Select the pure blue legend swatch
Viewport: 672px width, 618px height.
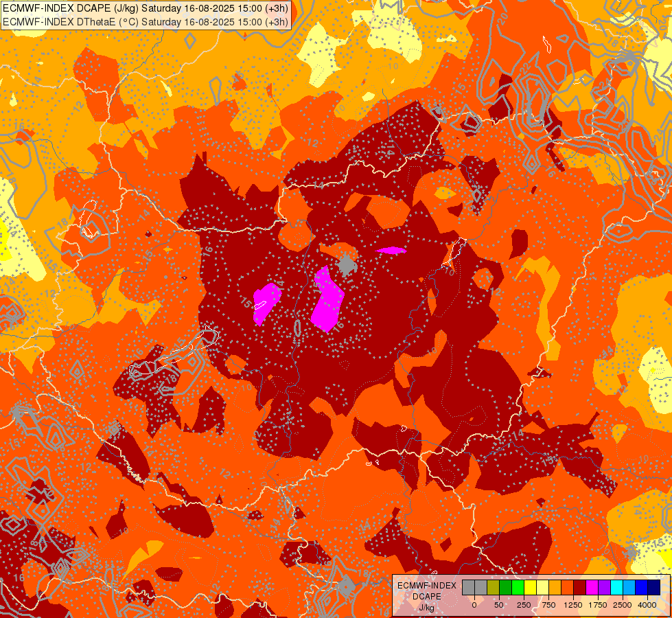coord(642,588)
